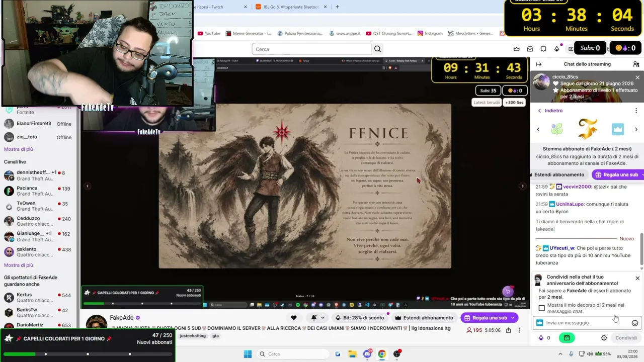
Task: Click the Twitch Cerca search field
Action: coord(311,49)
